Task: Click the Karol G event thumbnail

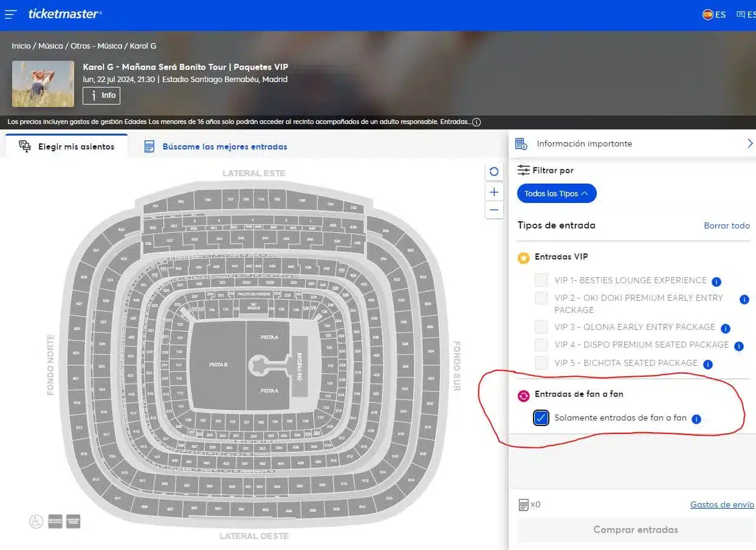Action: (43, 84)
